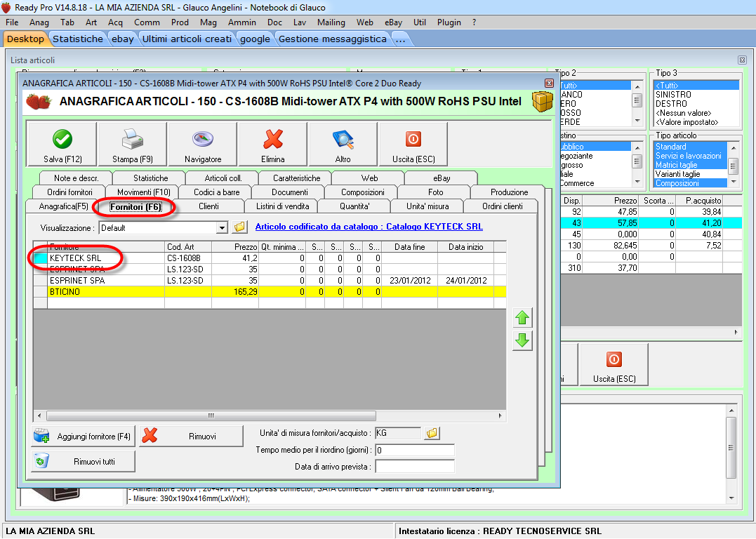Open the Movimenti (F10) tab

tap(144, 192)
